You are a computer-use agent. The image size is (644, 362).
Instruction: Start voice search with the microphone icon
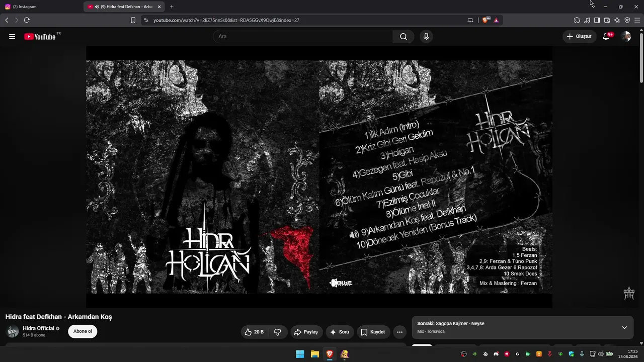tap(426, 36)
